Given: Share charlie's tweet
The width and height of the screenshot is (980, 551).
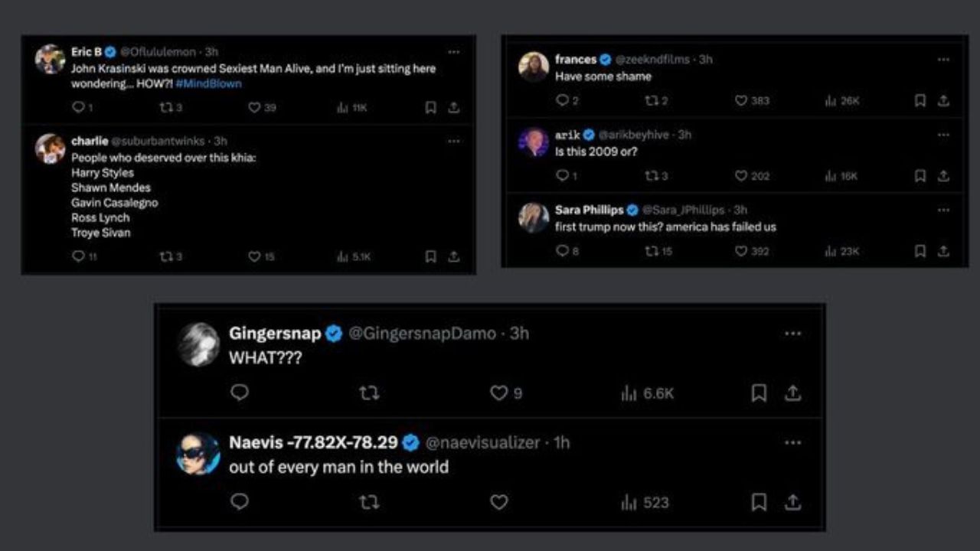Looking at the screenshot, I should (454, 257).
